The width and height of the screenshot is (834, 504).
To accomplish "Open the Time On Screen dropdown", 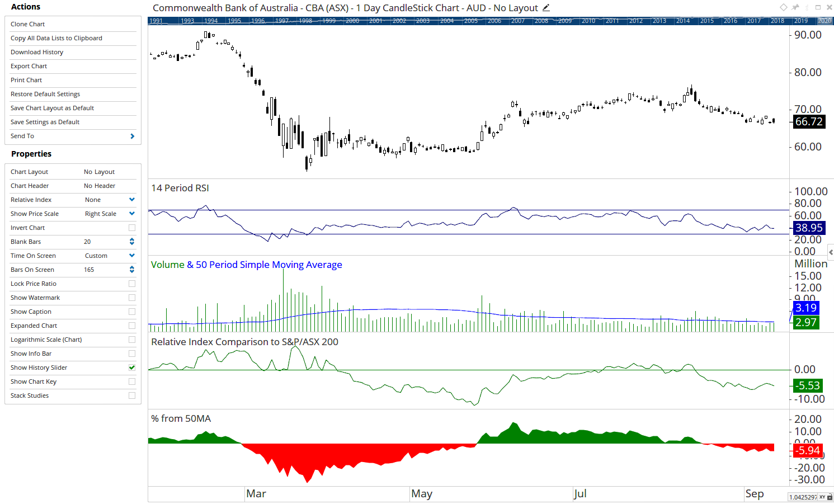I will coord(132,256).
